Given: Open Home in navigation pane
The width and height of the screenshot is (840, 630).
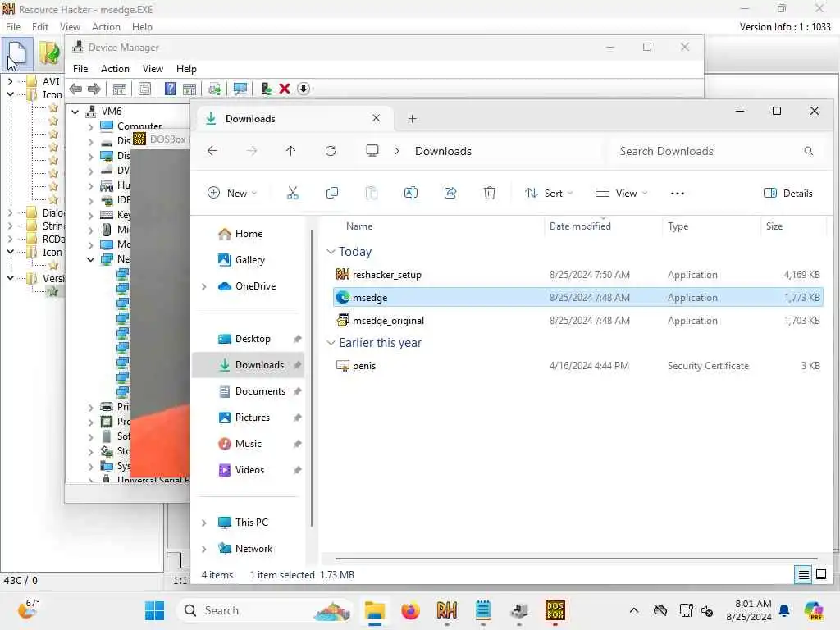Looking at the screenshot, I should click(x=249, y=234).
